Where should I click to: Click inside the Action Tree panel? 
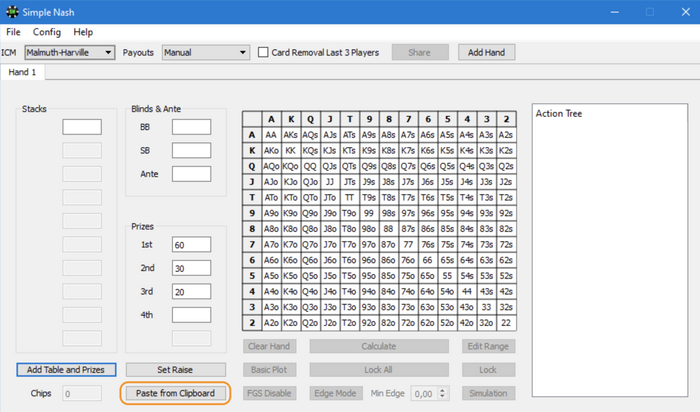pos(610,250)
